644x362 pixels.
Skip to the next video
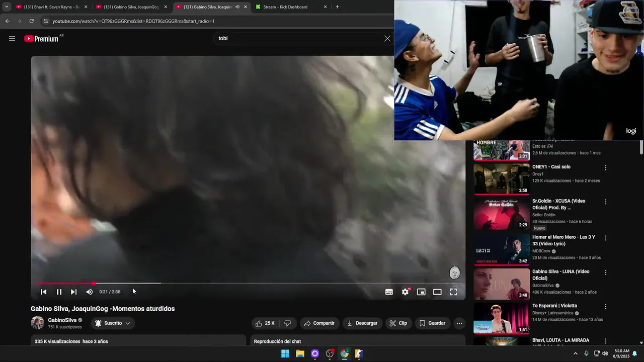point(73,292)
